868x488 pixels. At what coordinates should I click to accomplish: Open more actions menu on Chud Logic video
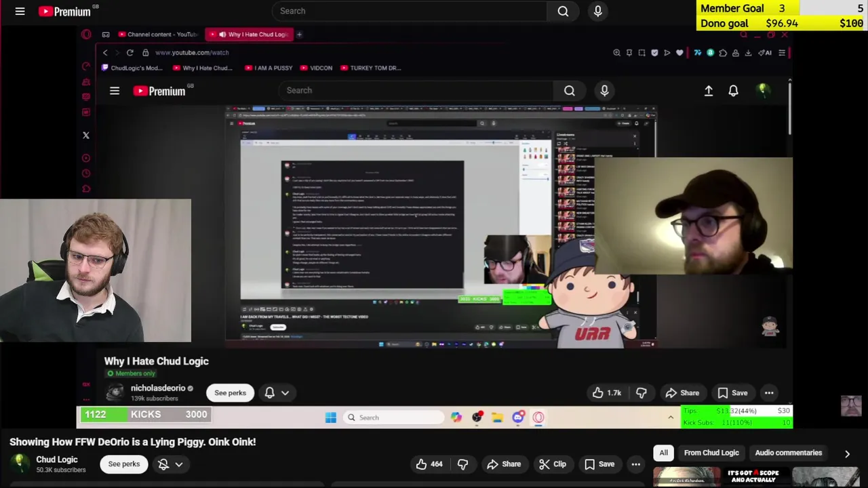pyautogui.click(x=635, y=464)
